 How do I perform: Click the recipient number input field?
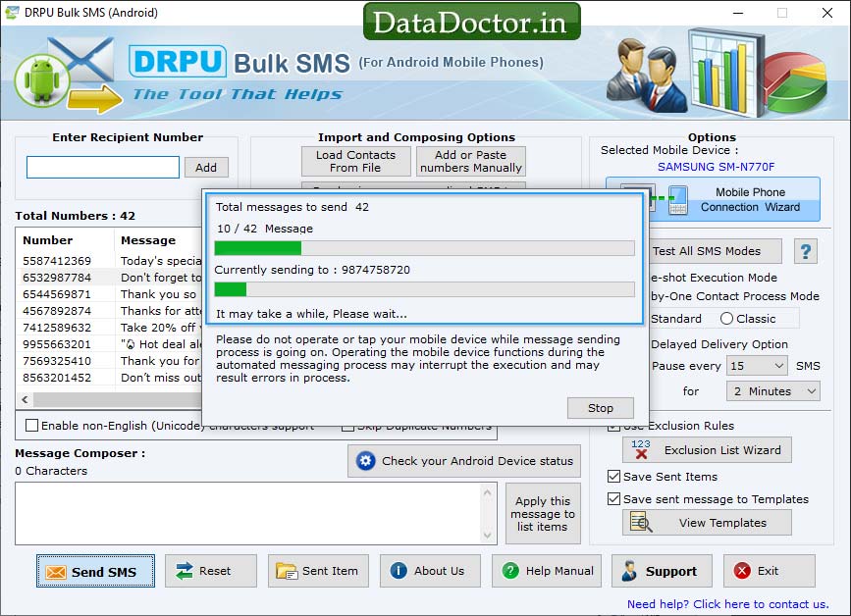click(103, 167)
